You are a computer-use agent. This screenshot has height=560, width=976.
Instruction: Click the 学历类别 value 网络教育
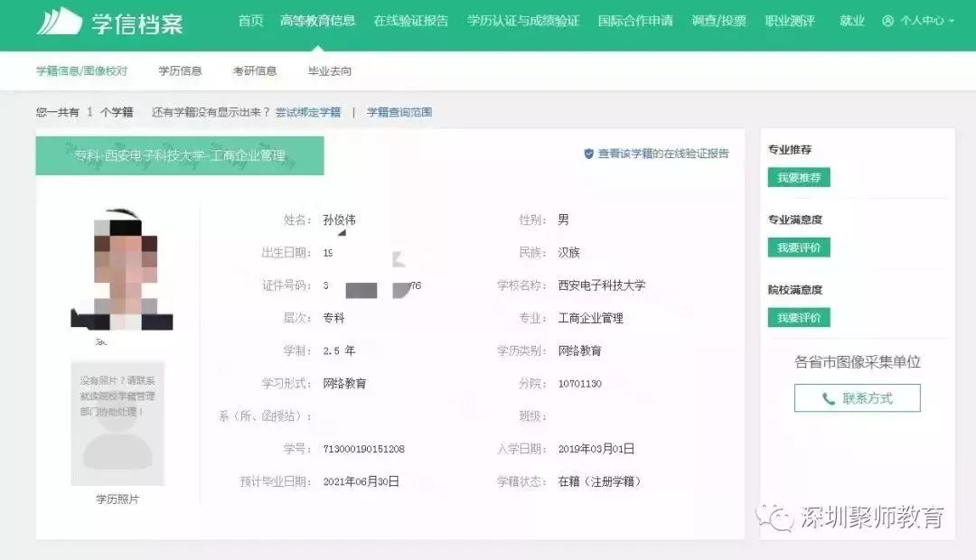pyautogui.click(x=579, y=351)
